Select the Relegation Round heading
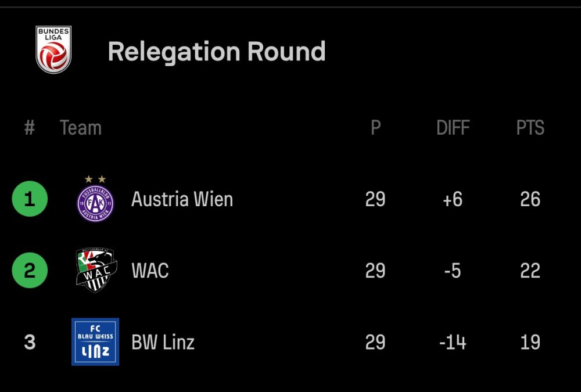581x392 pixels. click(216, 52)
